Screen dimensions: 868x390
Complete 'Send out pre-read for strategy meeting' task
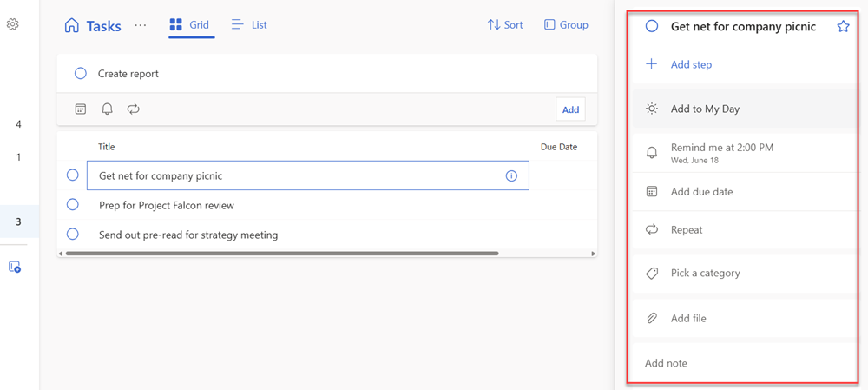point(73,234)
